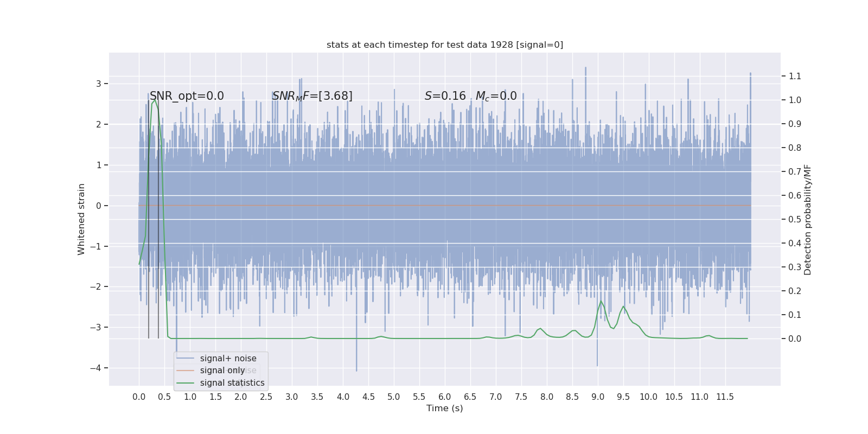Click the 'Whitened strain' y-axis label
The width and height of the screenshot is (868, 434).
[81, 219]
